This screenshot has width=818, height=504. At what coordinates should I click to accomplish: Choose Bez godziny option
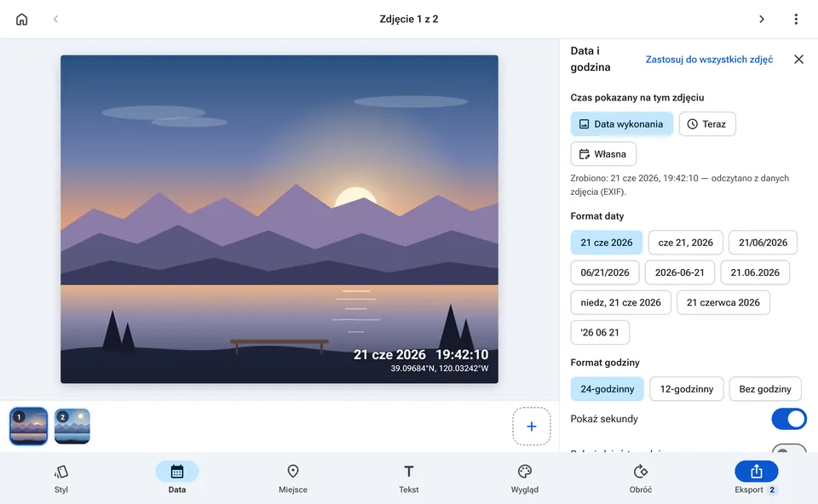[x=765, y=389]
